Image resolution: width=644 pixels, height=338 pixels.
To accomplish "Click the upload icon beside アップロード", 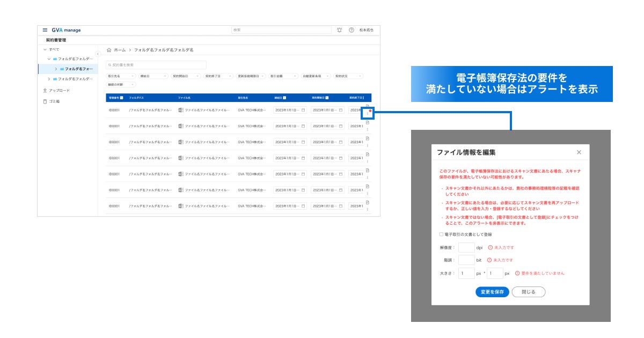I will (x=45, y=90).
